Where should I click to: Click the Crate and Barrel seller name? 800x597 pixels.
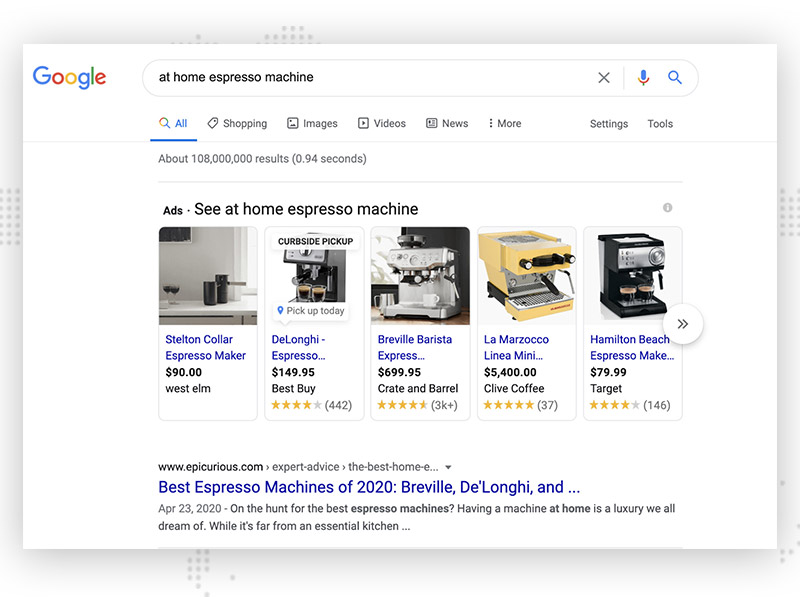(418, 389)
